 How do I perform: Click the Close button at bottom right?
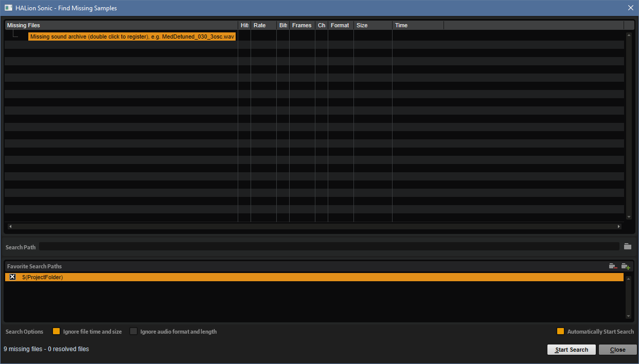click(618, 350)
